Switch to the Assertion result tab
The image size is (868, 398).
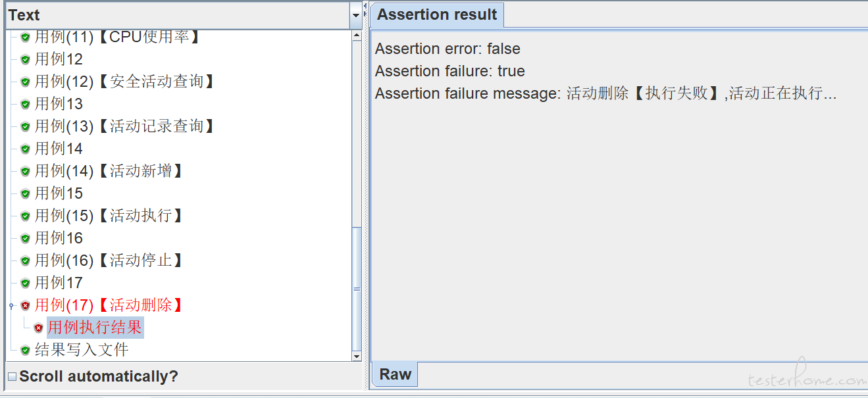[437, 14]
